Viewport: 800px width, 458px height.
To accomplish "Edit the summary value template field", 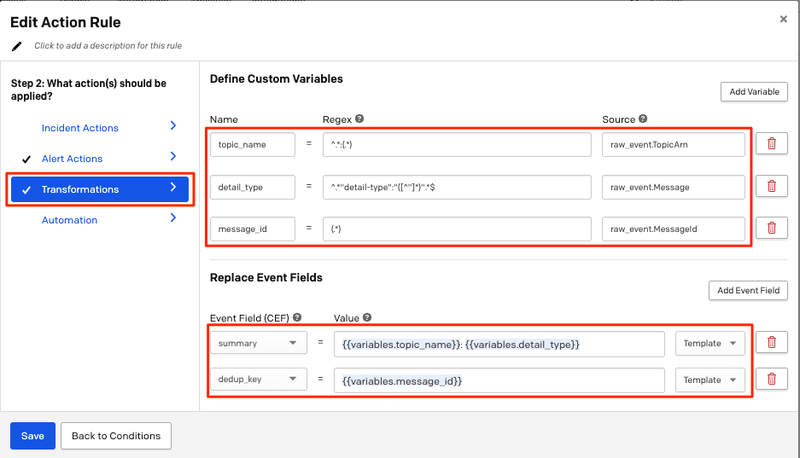I will pos(499,344).
